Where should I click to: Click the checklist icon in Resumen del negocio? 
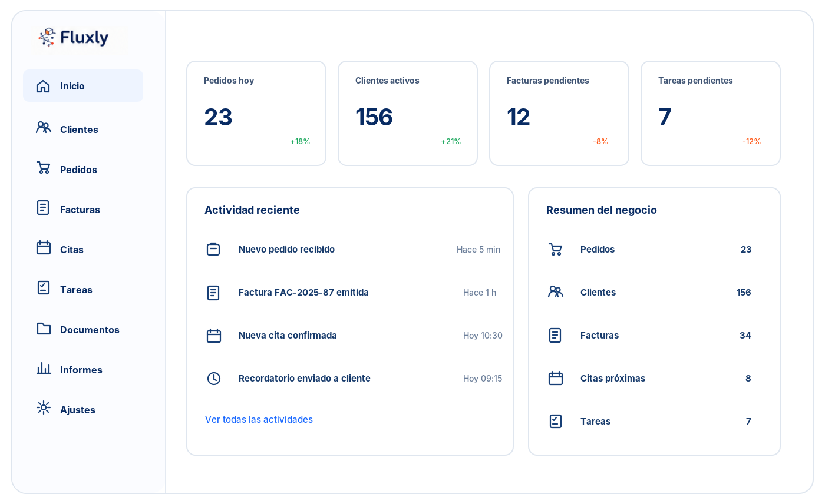[556, 421]
